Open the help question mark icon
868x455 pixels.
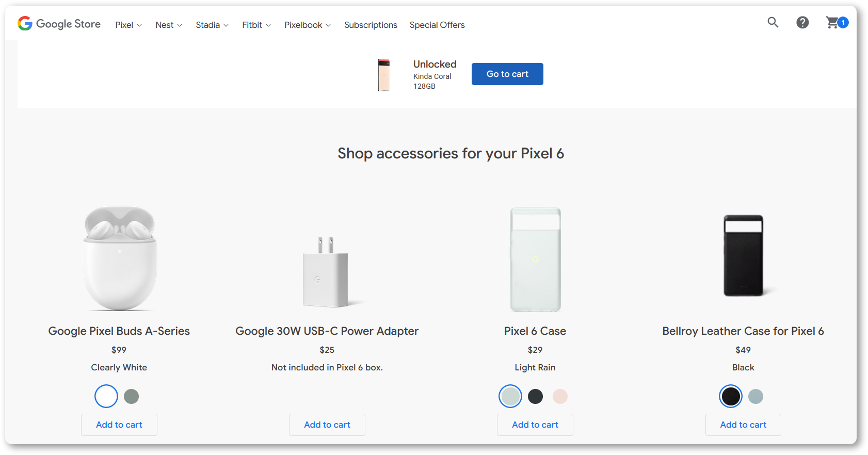point(802,22)
